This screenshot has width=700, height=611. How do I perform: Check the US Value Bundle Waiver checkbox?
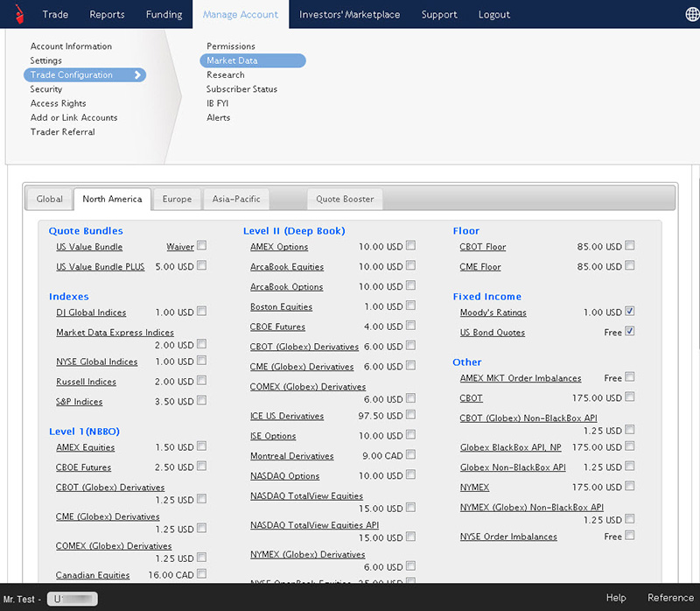202,245
